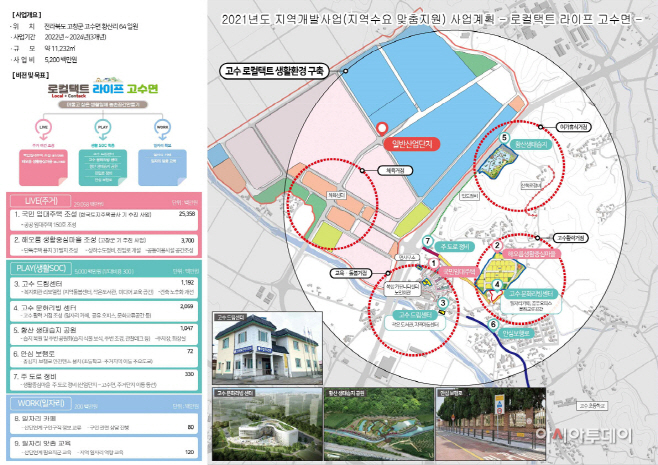Viewport: 658px width, 465px height.
Task: Click the 체육센터 small map label
Action: (337, 196)
